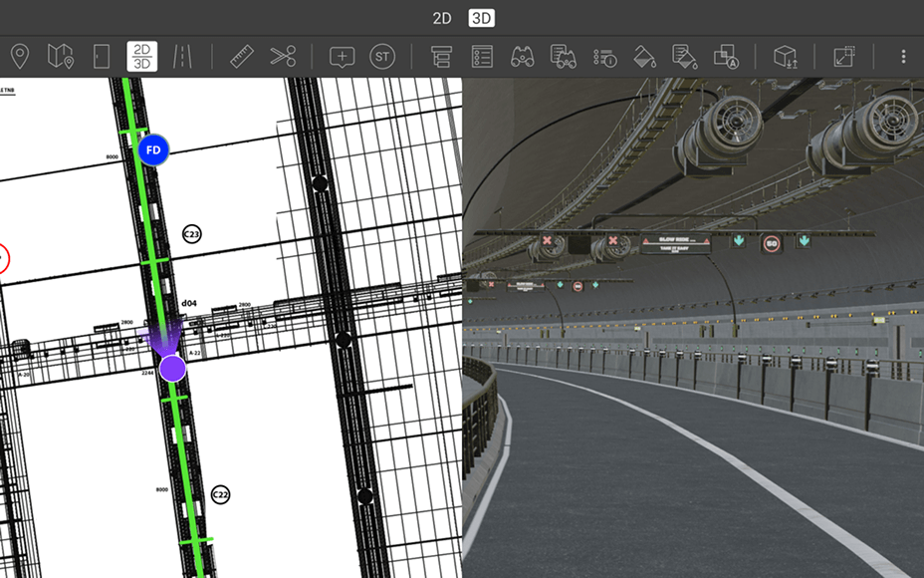This screenshot has height=578, width=924.
Task: Open the document search binoculars tool
Action: (x=563, y=56)
